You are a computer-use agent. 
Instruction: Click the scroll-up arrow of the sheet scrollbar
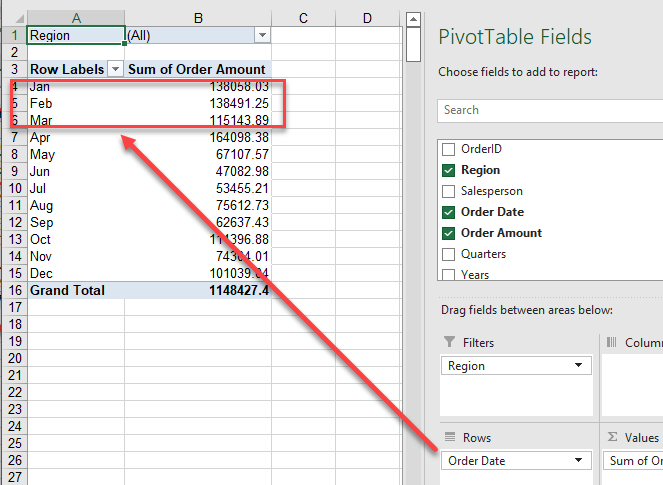click(412, 17)
